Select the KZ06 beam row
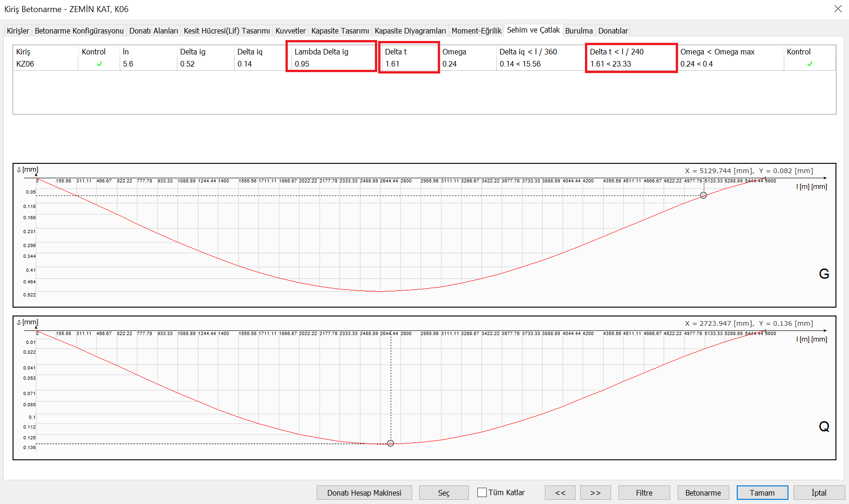The image size is (849, 504). click(25, 64)
